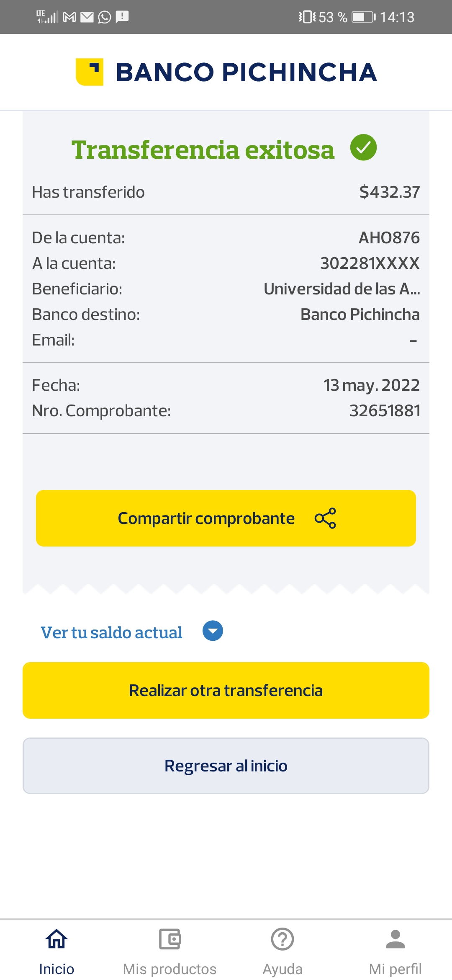Tap the BANCO PICHINCHA header title

pyautogui.click(x=246, y=72)
